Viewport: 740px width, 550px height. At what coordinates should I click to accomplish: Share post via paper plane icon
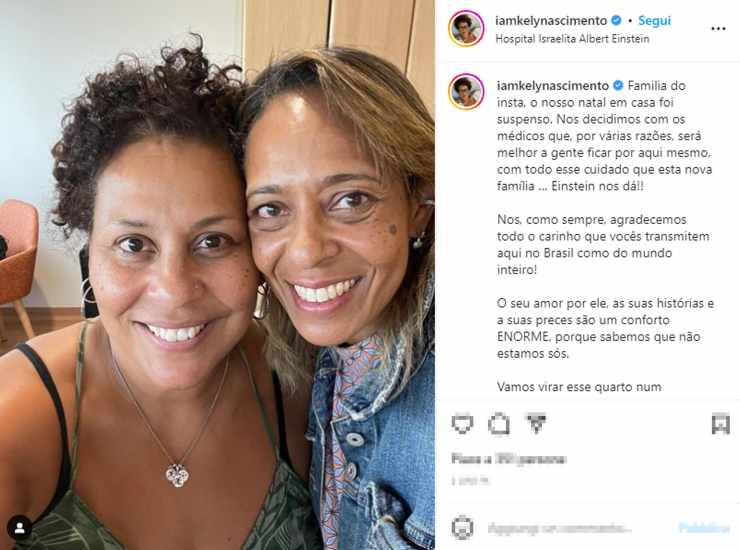coord(536,423)
